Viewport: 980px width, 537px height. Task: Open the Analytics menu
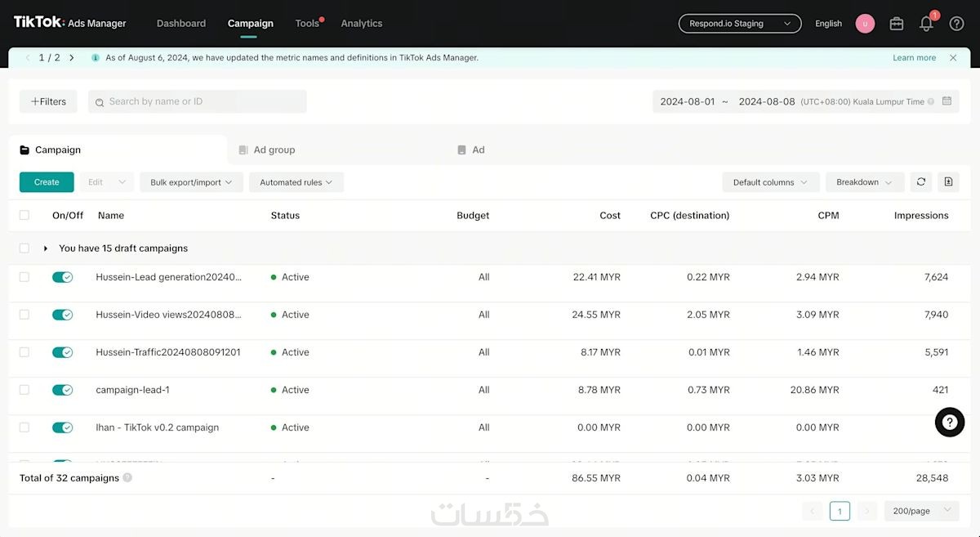(x=362, y=24)
